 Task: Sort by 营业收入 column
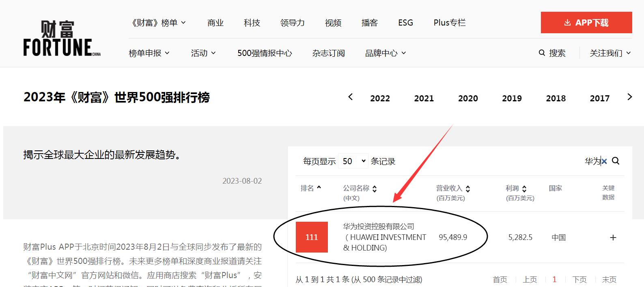[x=453, y=193]
